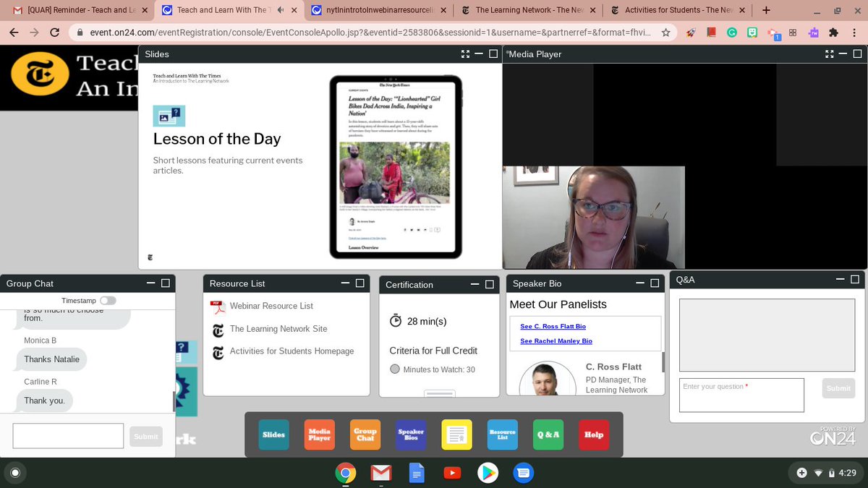Click the close X on the active tab

[x=295, y=10]
